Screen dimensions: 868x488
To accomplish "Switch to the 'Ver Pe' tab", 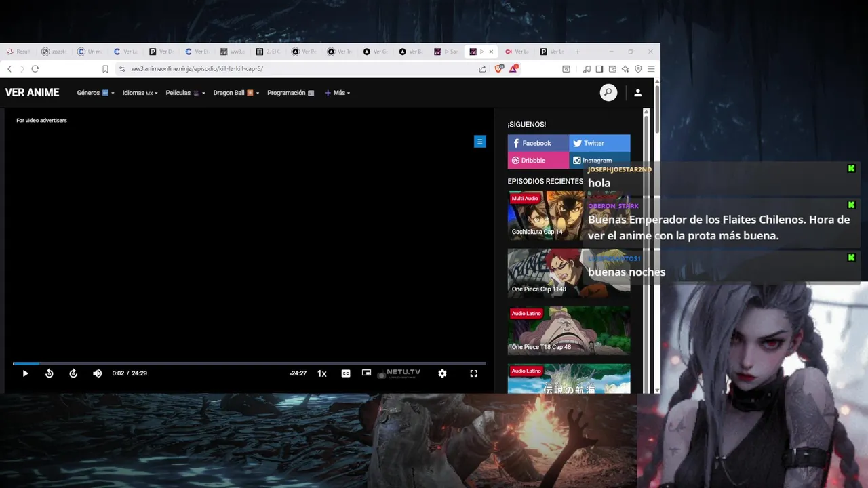I will click(x=305, y=52).
